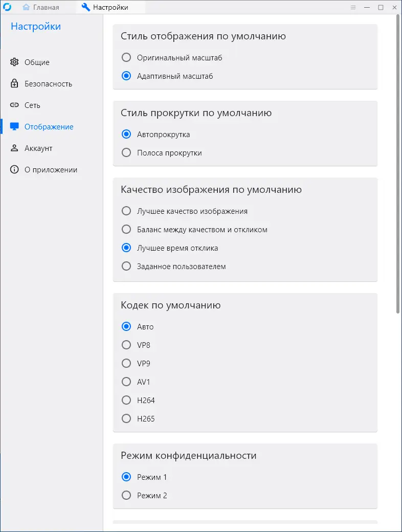Enable Режим 2 privacy mode
This screenshot has height=532, width=402.
click(x=126, y=496)
